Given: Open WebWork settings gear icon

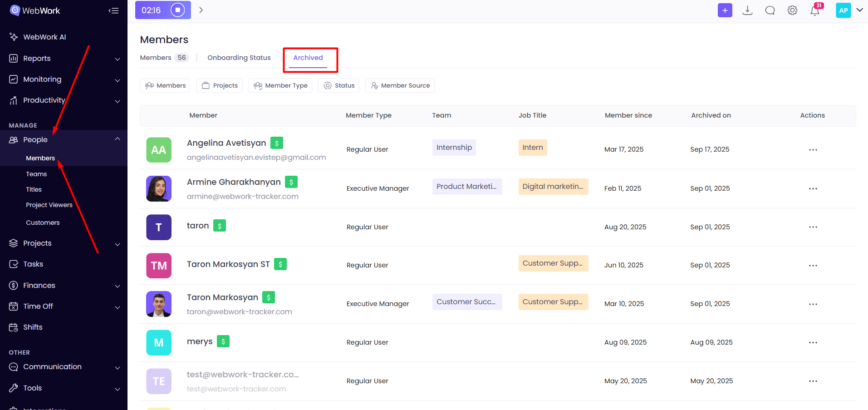Looking at the screenshot, I should click(x=793, y=10).
